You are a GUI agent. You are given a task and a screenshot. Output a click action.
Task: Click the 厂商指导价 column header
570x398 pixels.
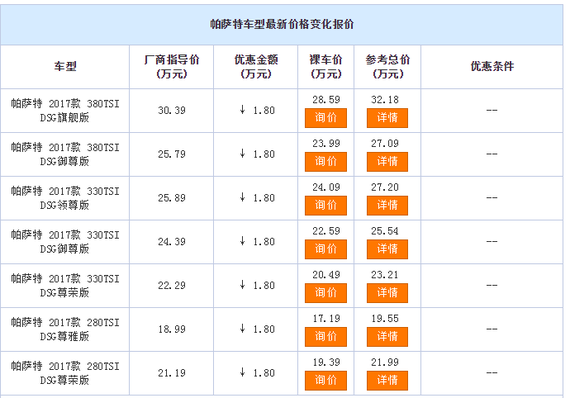click(x=172, y=67)
